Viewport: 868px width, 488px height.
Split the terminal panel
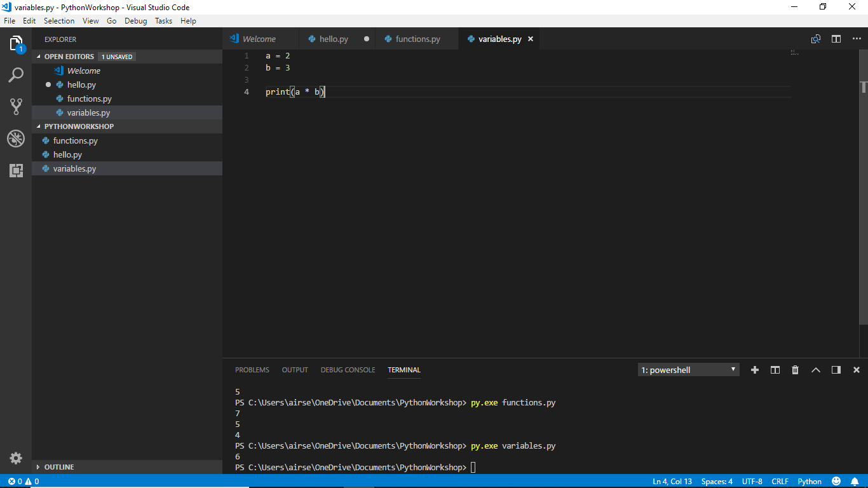[775, 370]
